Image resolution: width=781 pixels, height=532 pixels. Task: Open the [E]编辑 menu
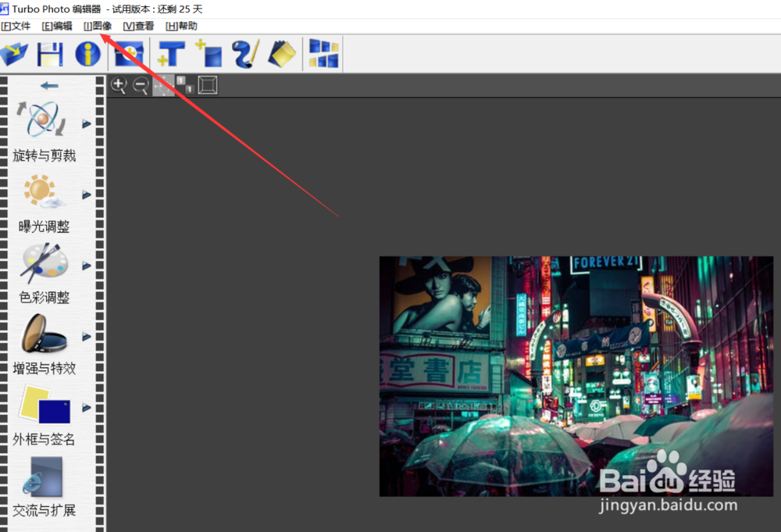57,26
